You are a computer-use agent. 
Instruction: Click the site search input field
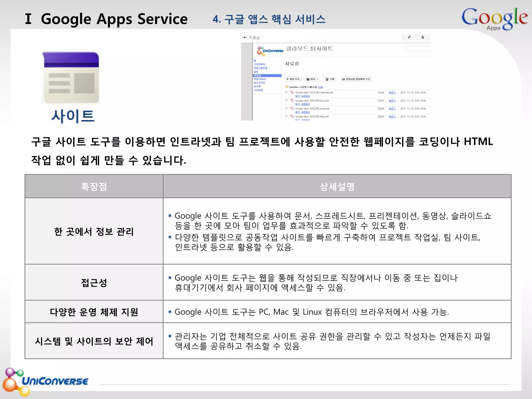pos(418,49)
